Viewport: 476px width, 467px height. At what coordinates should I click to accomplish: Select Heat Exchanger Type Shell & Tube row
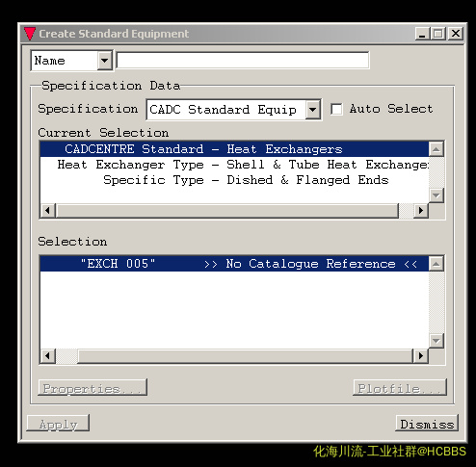tap(234, 165)
